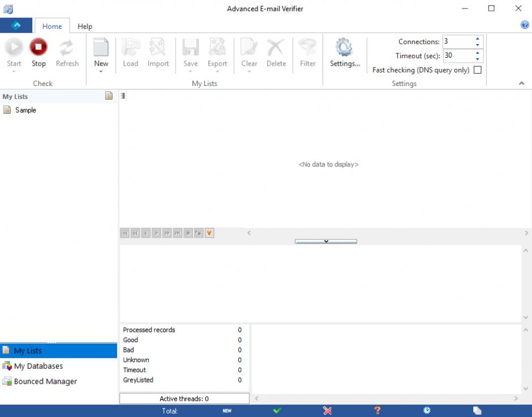Click log pane scroll up arrow
This screenshot has width=532, height=417.
coord(526,251)
